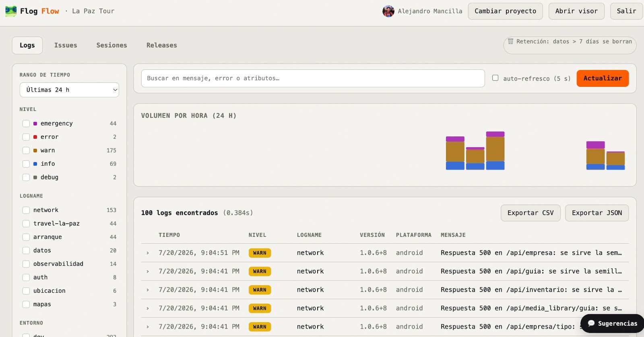Click the Flog Flow frog logo icon

click(x=11, y=11)
